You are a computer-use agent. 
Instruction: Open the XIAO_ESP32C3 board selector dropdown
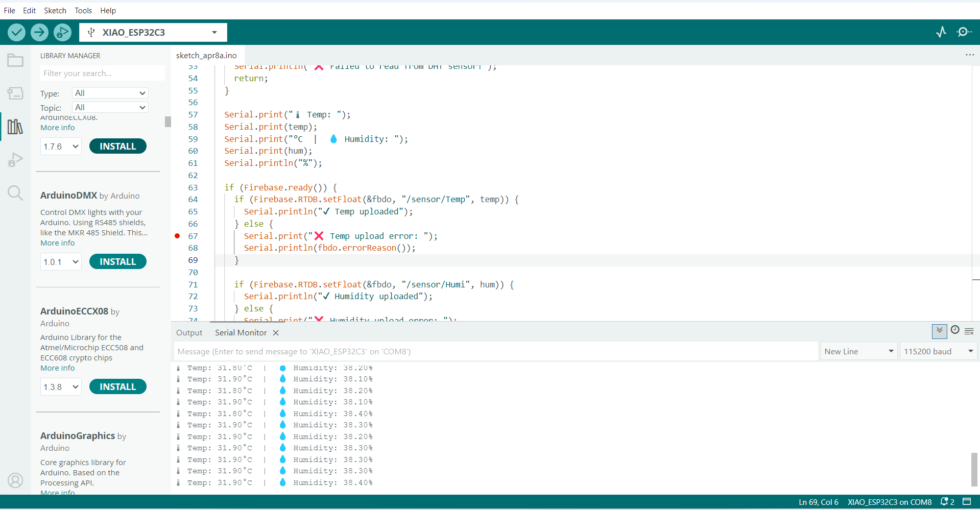[x=153, y=32]
